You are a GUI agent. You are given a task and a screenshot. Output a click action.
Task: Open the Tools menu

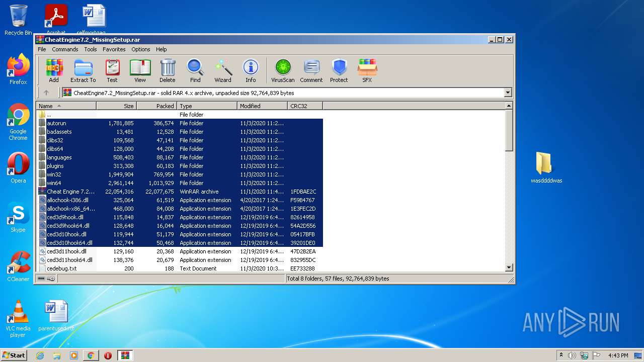point(91,49)
